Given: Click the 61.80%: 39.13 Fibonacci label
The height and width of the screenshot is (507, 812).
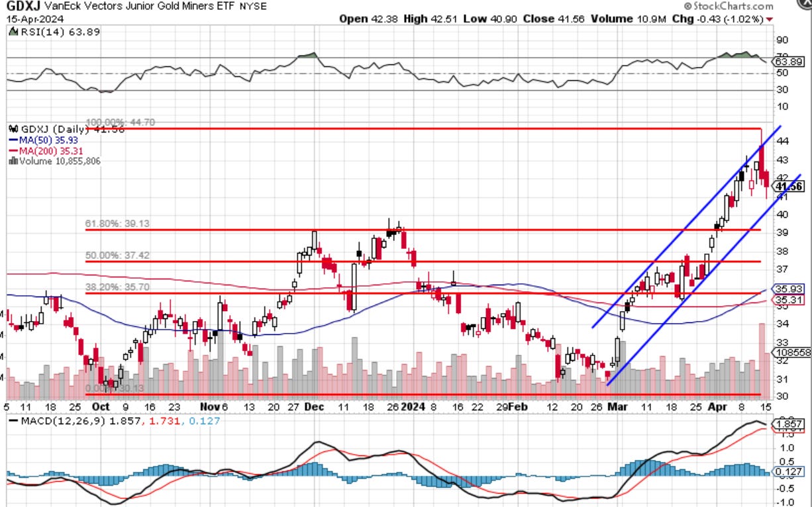Looking at the screenshot, I should (117, 224).
